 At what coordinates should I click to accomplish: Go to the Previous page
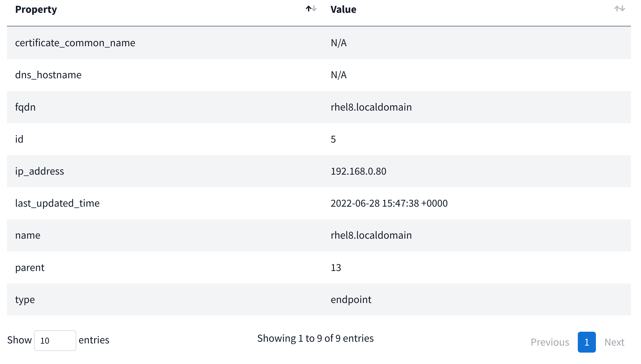[550, 342]
